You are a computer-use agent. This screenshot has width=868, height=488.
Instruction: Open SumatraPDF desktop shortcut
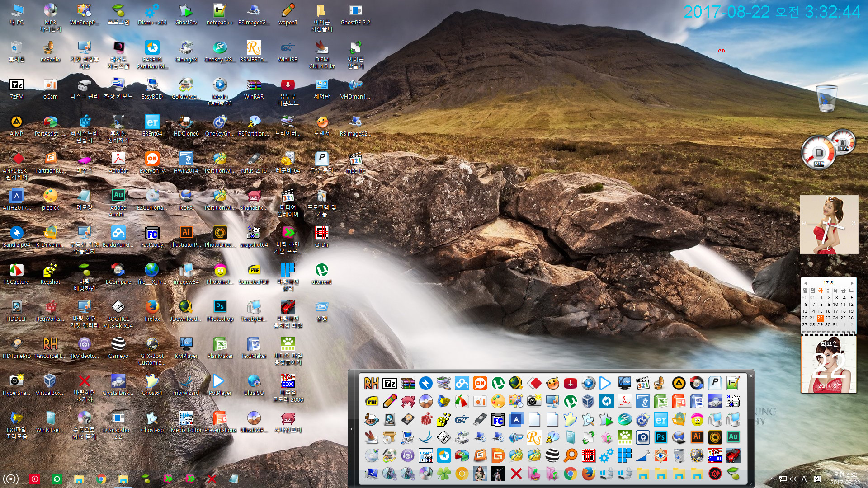[x=254, y=274]
